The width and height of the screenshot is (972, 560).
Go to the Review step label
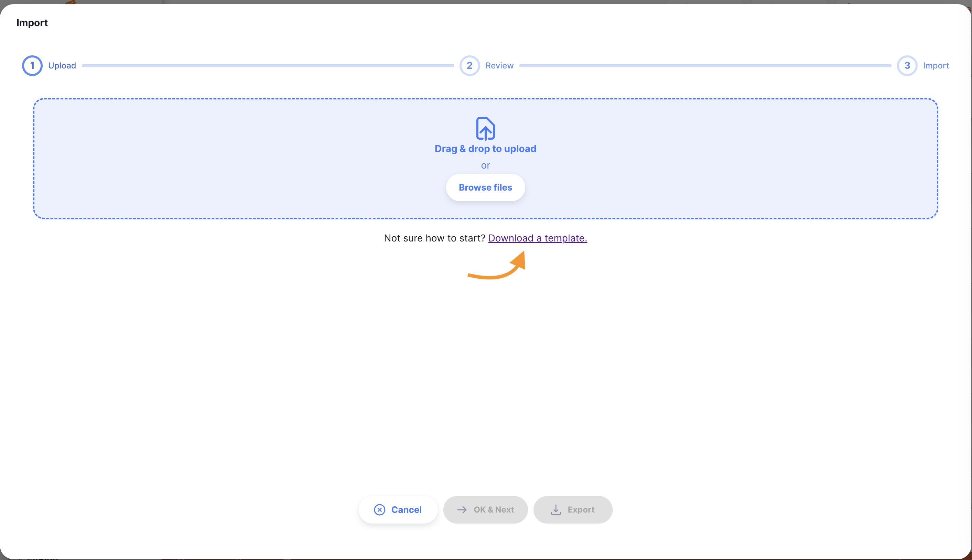pyautogui.click(x=499, y=66)
